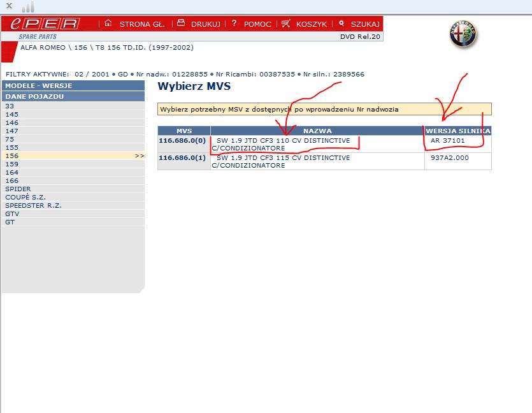
Task: Click the printer icon beside DRUKUJ
Action: click(181, 23)
